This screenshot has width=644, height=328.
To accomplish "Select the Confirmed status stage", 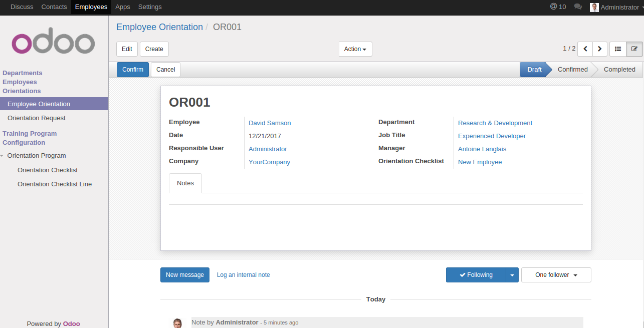I will click(x=573, y=70).
